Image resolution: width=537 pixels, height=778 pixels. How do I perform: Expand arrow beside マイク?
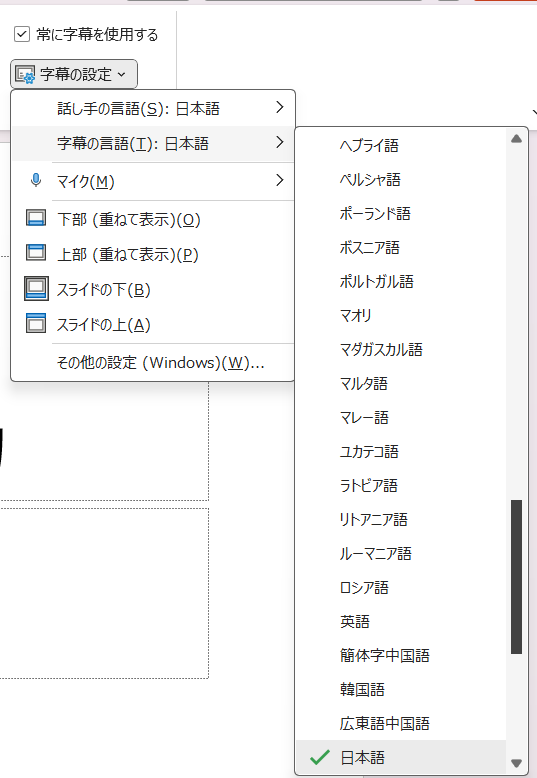tap(280, 180)
